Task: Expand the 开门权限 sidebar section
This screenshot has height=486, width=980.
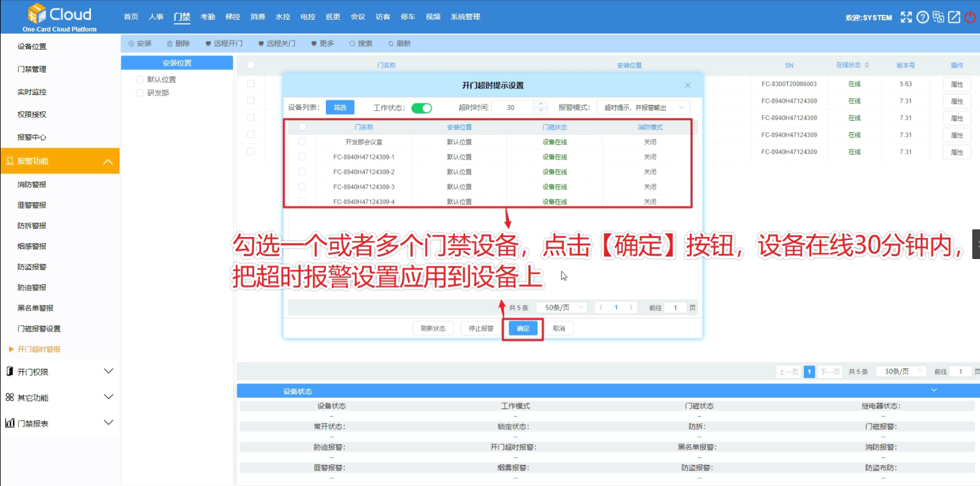Action: (x=108, y=371)
